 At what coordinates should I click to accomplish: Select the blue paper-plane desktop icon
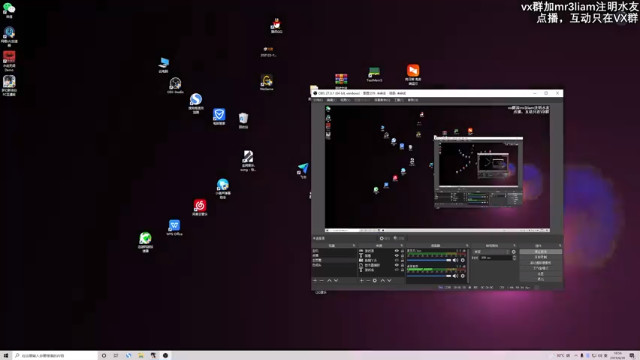pyautogui.click(x=303, y=170)
